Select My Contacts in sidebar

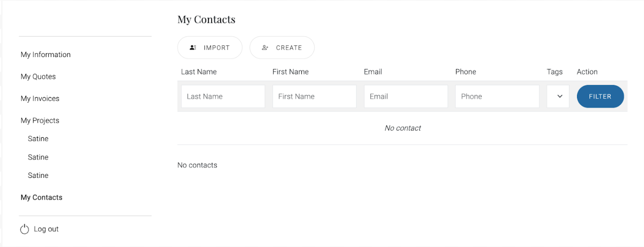(x=42, y=198)
